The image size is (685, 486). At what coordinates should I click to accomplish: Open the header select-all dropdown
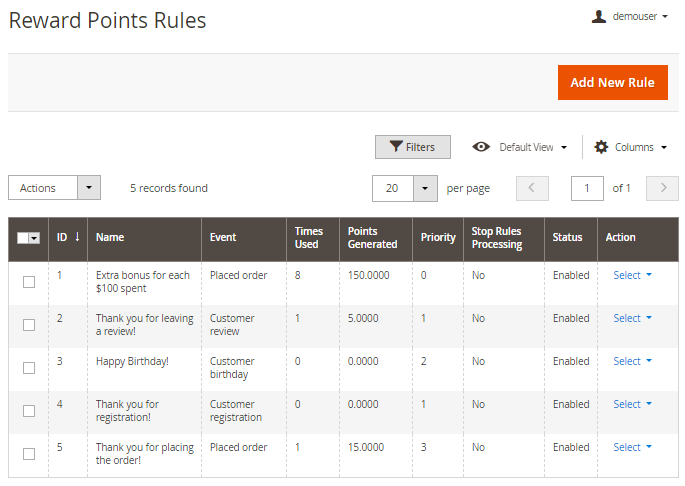(x=34, y=238)
